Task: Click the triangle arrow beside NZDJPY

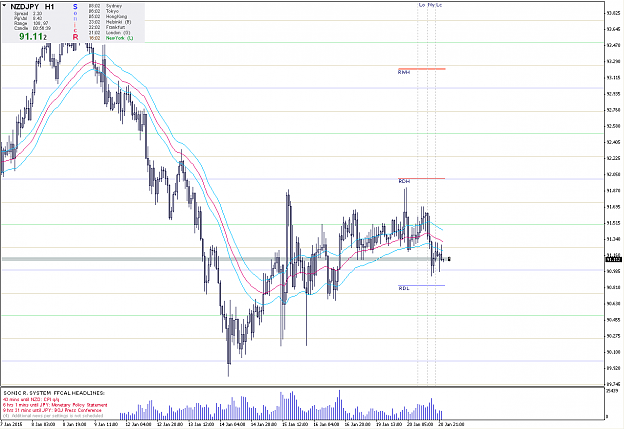Action: 4,6
